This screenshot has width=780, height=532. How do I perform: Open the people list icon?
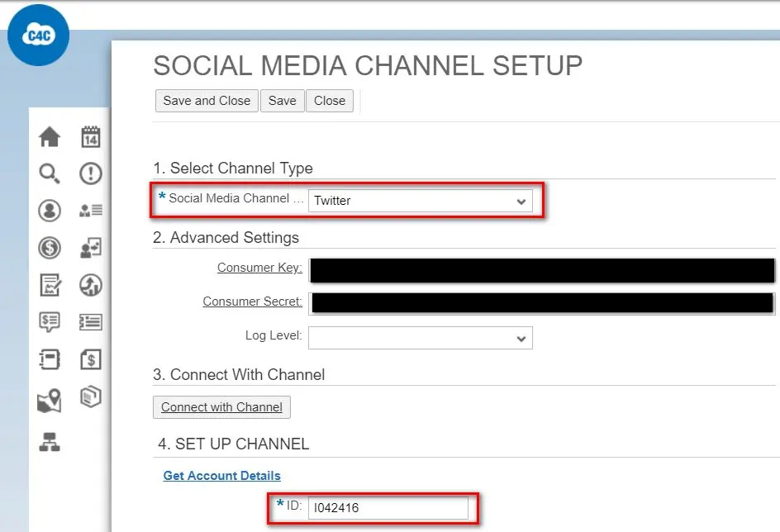click(x=91, y=211)
